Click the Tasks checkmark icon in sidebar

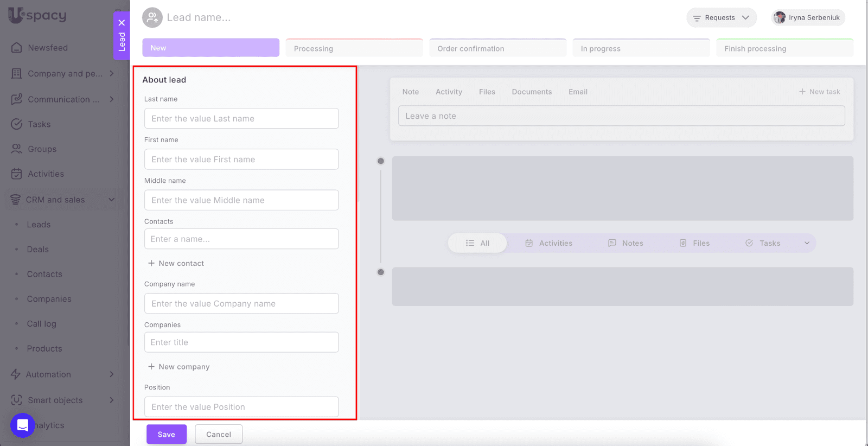tap(17, 124)
